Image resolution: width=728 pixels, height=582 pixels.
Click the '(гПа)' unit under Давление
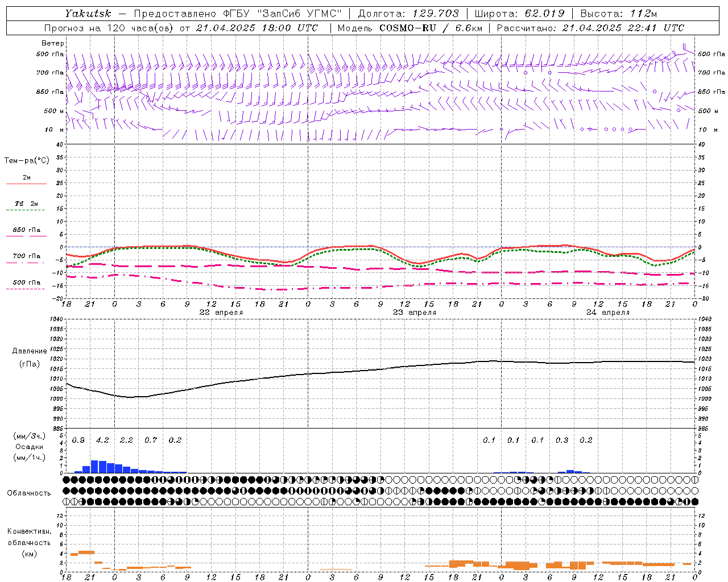(29, 364)
